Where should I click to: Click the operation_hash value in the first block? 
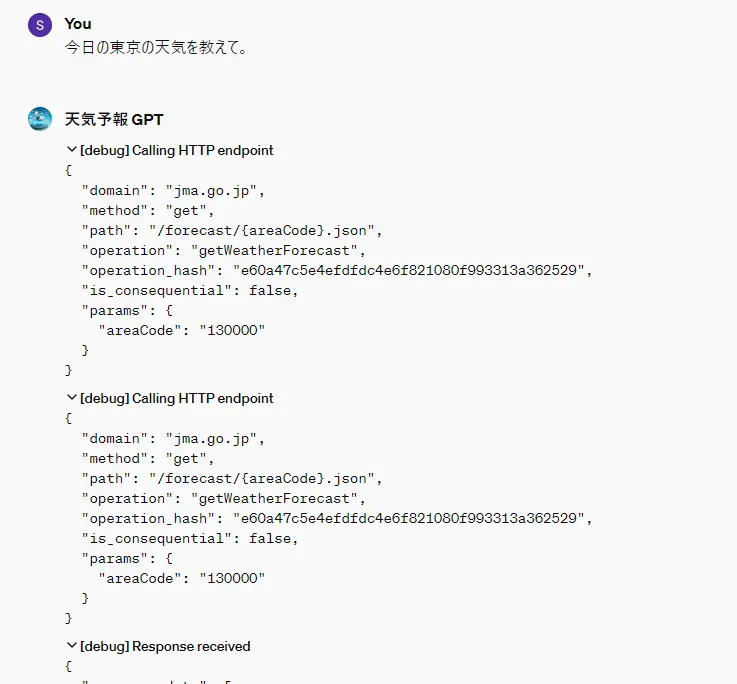click(x=411, y=270)
